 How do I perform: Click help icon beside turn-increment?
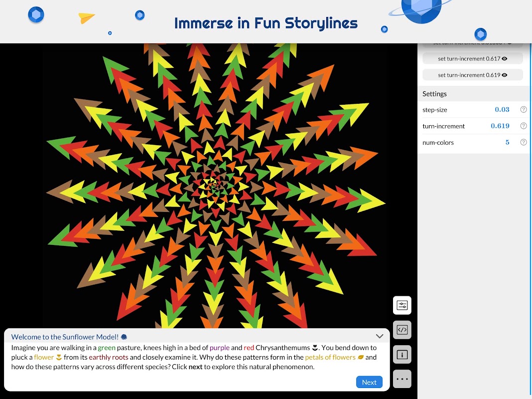524,126
